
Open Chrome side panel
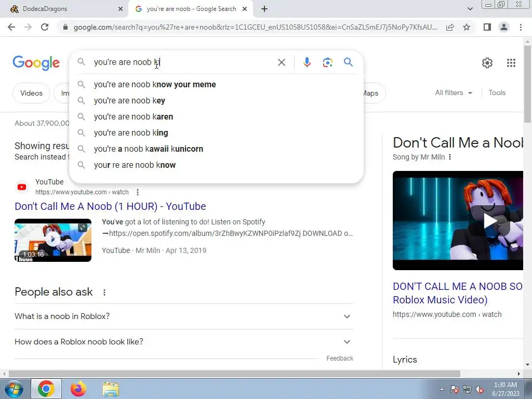point(487,27)
